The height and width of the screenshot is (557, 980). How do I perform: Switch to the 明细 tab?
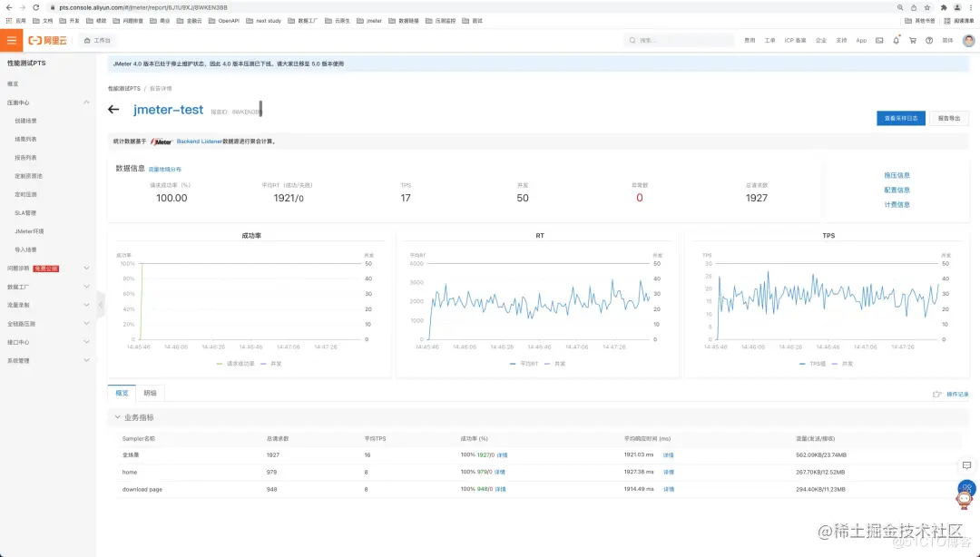(x=150, y=393)
